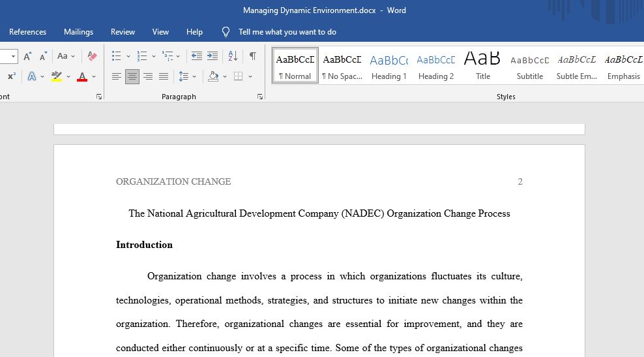This screenshot has width=644, height=357.
Task: Click the page number 2 in header
Action: [520, 181]
